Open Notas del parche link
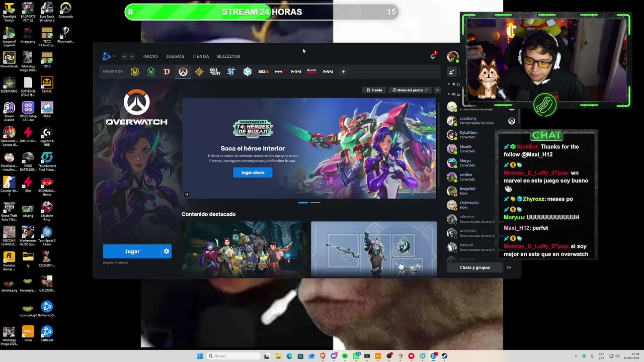 [x=410, y=90]
